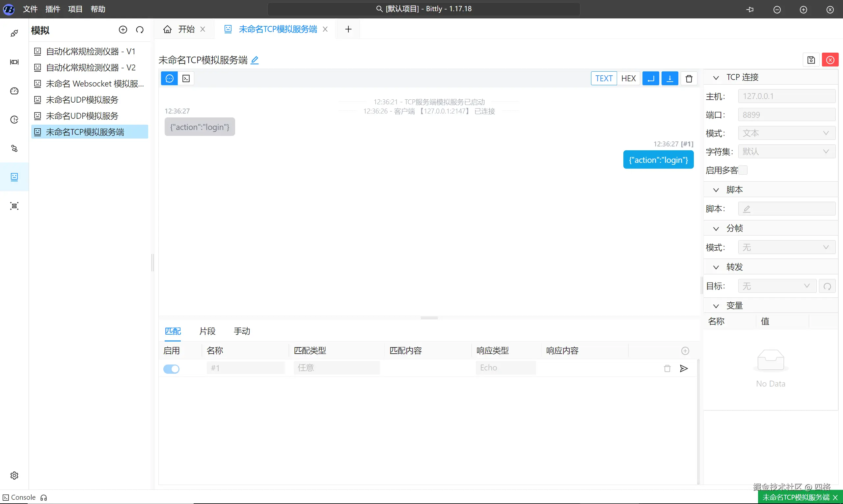Collapse the TCP 连接 section
The width and height of the screenshot is (843, 504).
tap(716, 78)
